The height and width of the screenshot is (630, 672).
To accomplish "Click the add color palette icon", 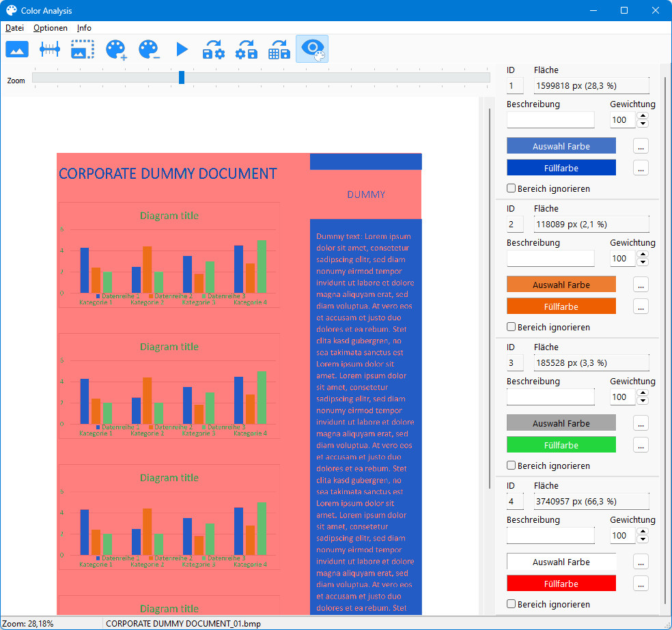I will coord(116,49).
